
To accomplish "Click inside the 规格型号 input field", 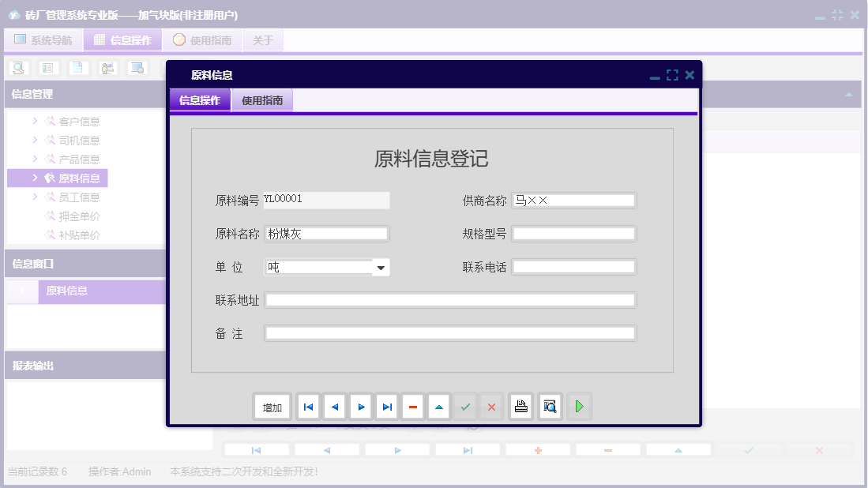I will pyautogui.click(x=573, y=233).
